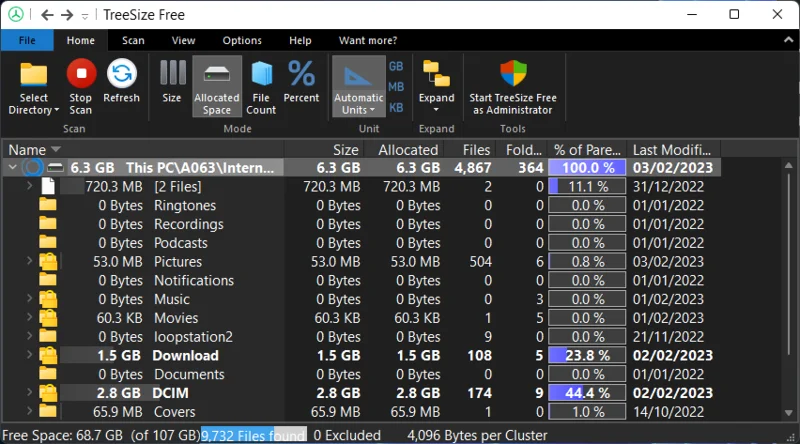Viewport: 800px width, 444px height.
Task: Click Free Space: 68.7 GB status text
Action: [x=62, y=435]
